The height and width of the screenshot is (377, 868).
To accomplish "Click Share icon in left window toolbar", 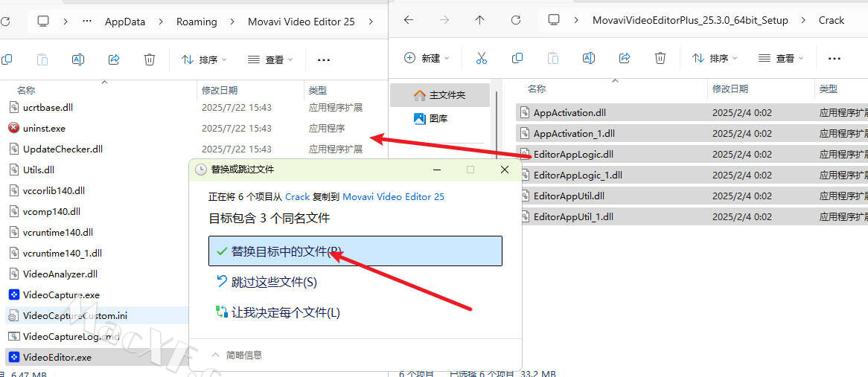I will point(114,59).
